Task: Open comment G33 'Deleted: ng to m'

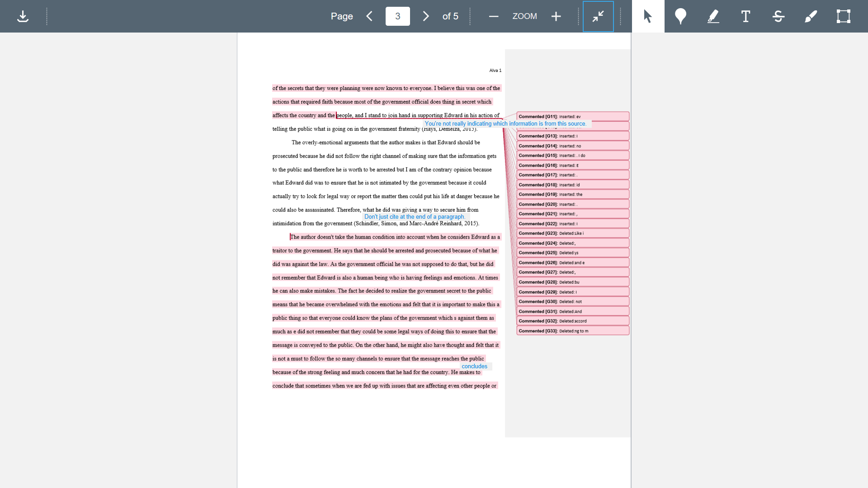Action: (573, 331)
